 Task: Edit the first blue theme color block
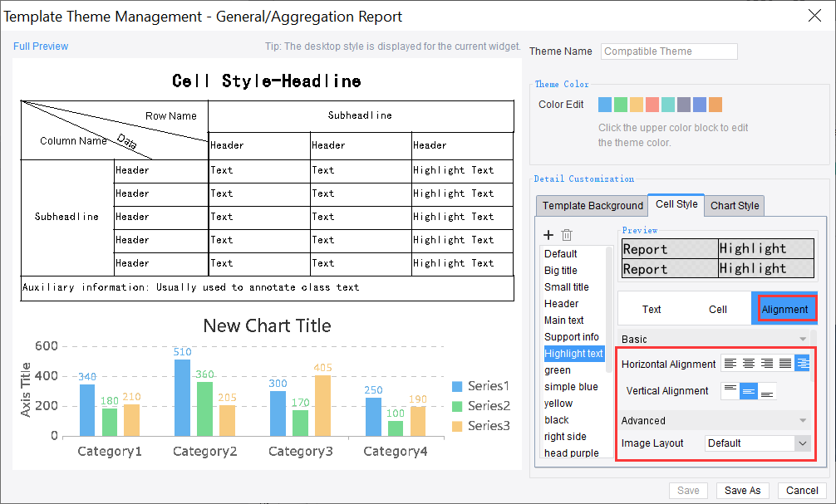[x=605, y=105]
